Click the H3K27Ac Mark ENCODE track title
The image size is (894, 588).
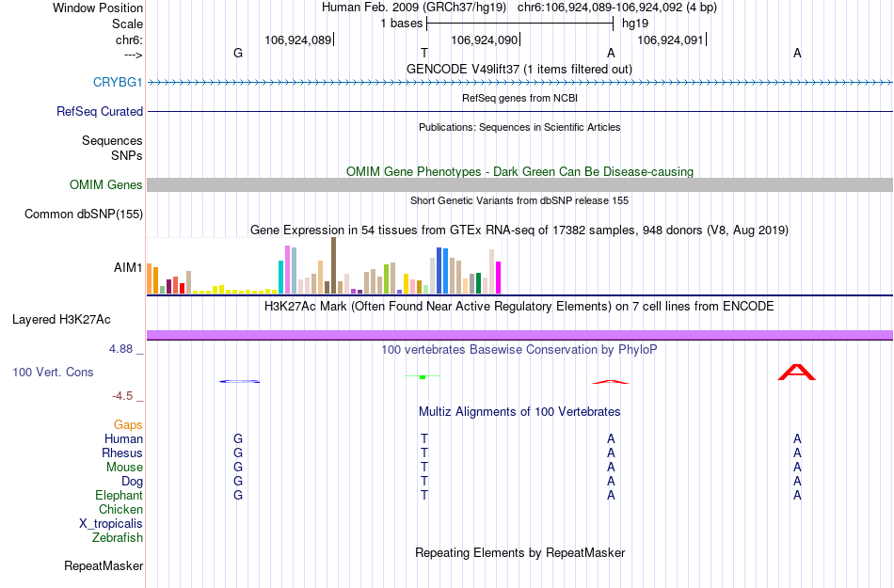click(519, 307)
